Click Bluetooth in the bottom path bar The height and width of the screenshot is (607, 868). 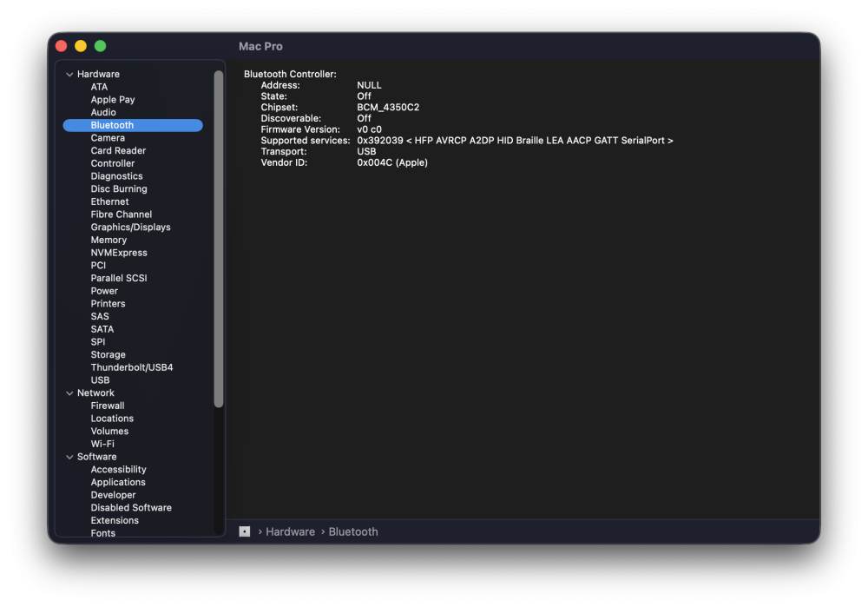pyautogui.click(x=353, y=531)
